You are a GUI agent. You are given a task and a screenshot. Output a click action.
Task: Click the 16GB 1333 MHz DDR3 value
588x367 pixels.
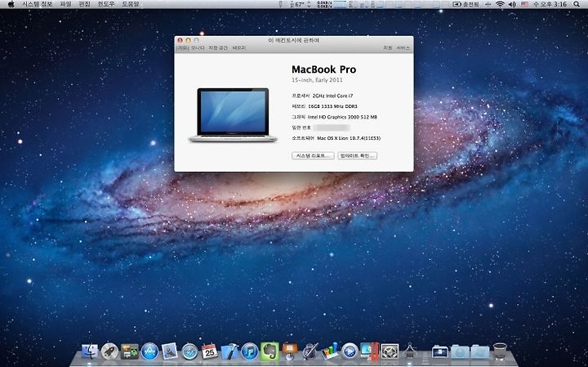(332, 106)
